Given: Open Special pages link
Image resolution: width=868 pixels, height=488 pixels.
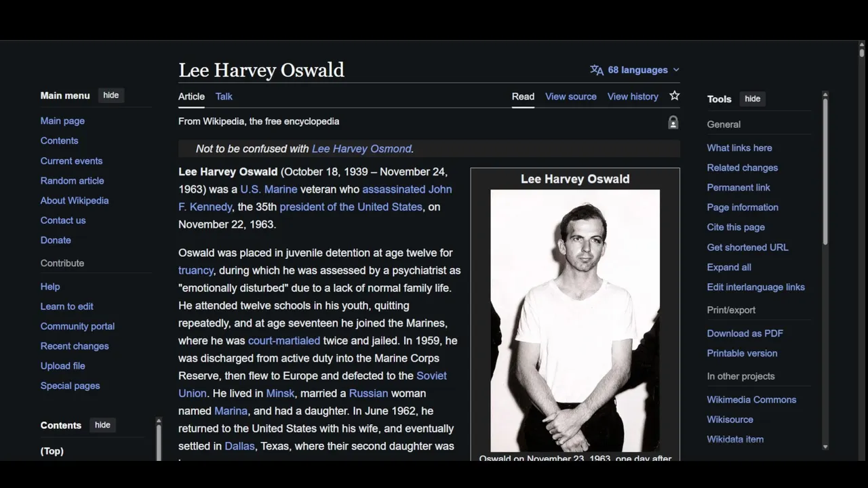Looking at the screenshot, I should tap(70, 386).
